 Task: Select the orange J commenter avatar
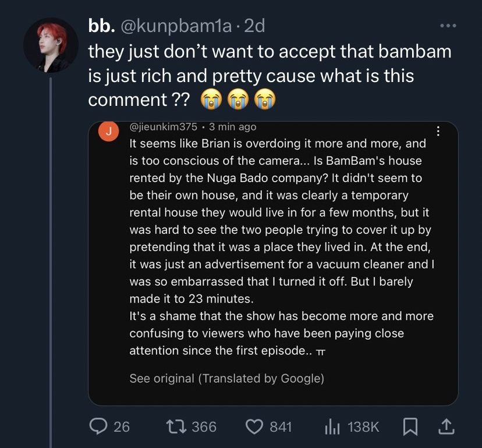(108, 131)
